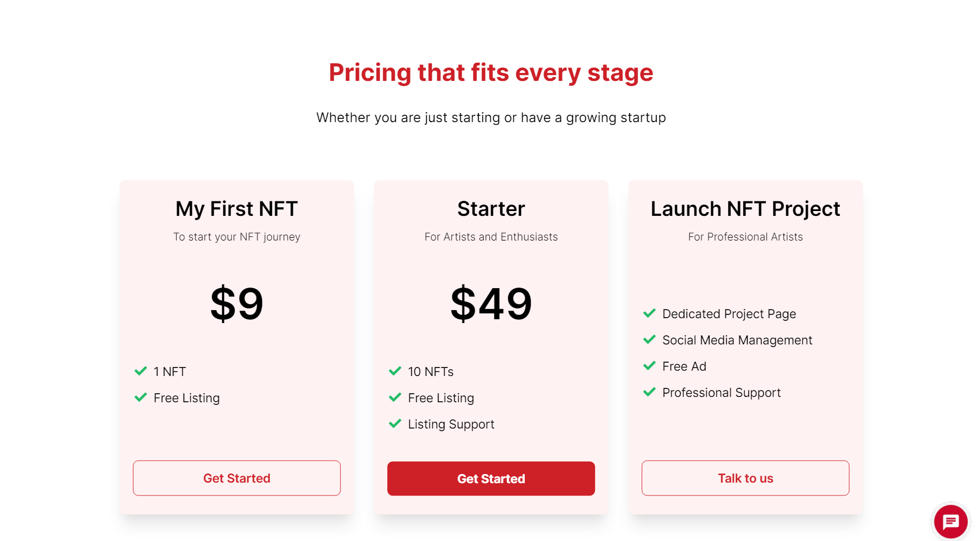Click Get Started under My First NFT
The height and width of the screenshot is (541, 980).
pos(237,478)
